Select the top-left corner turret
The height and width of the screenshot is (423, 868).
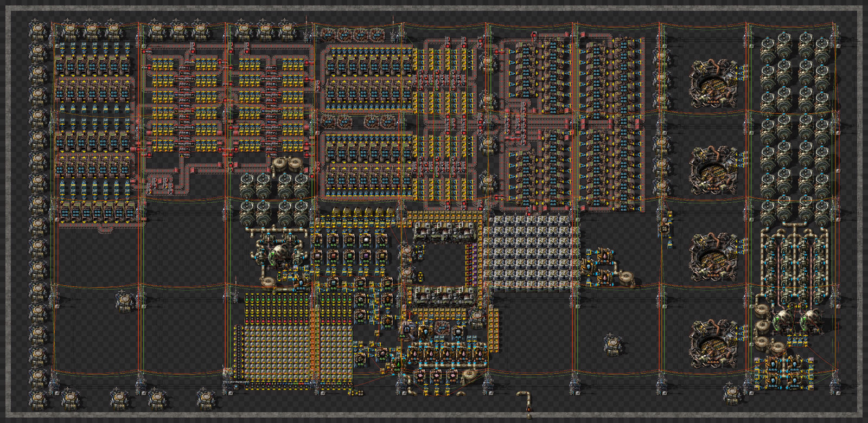tap(38, 30)
